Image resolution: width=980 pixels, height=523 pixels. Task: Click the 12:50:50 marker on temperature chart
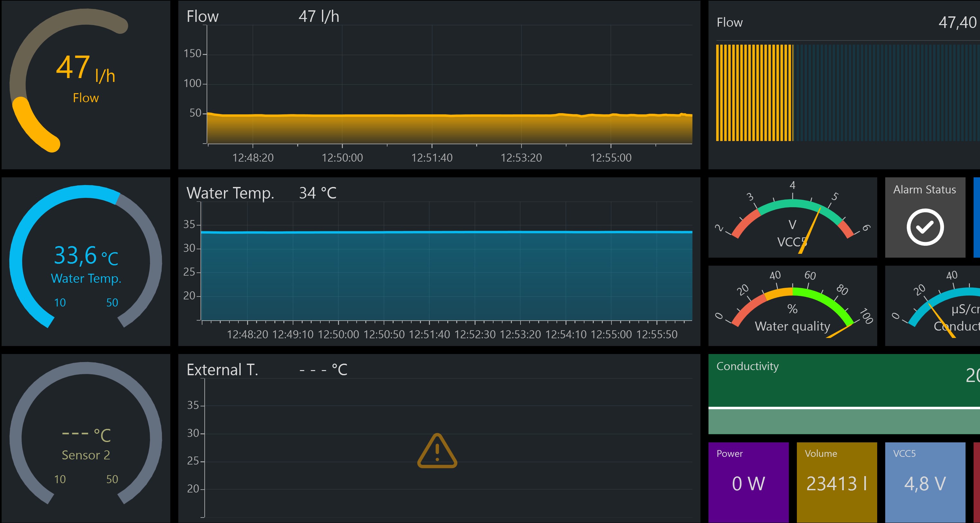tap(384, 334)
